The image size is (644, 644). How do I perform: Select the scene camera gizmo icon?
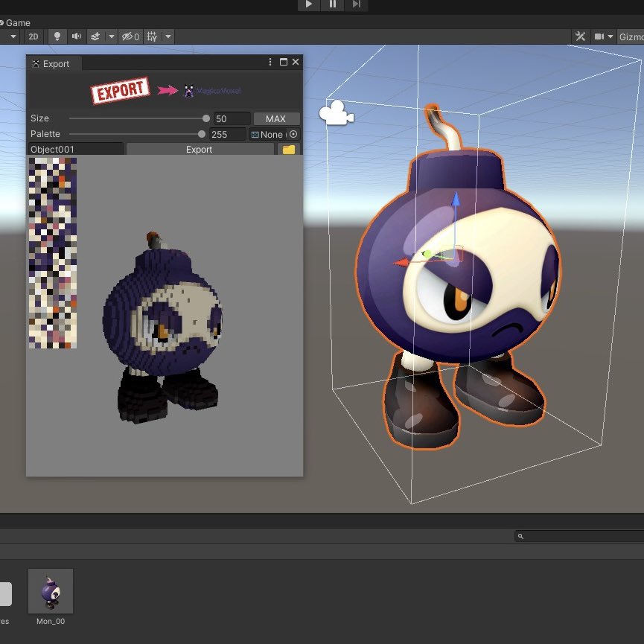(336, 113)
